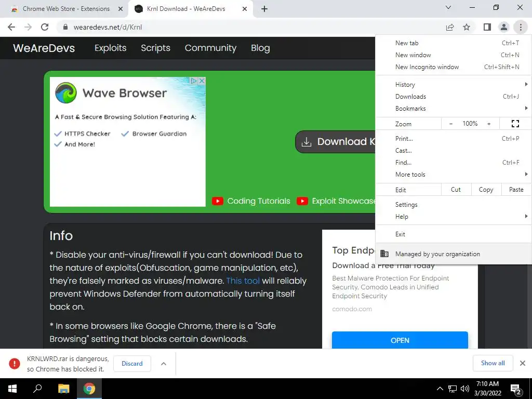
Task: Click the Download Krnl button
Action: click(336, 142)
